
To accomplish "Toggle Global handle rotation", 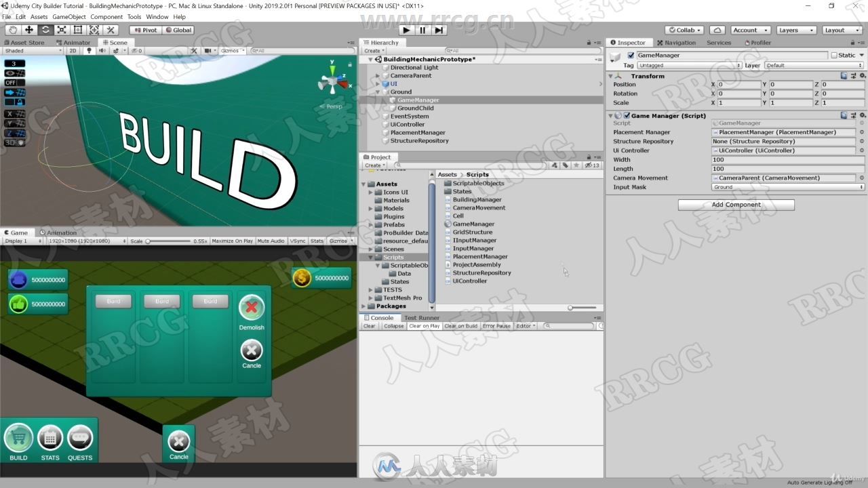I will pos(179,30).
